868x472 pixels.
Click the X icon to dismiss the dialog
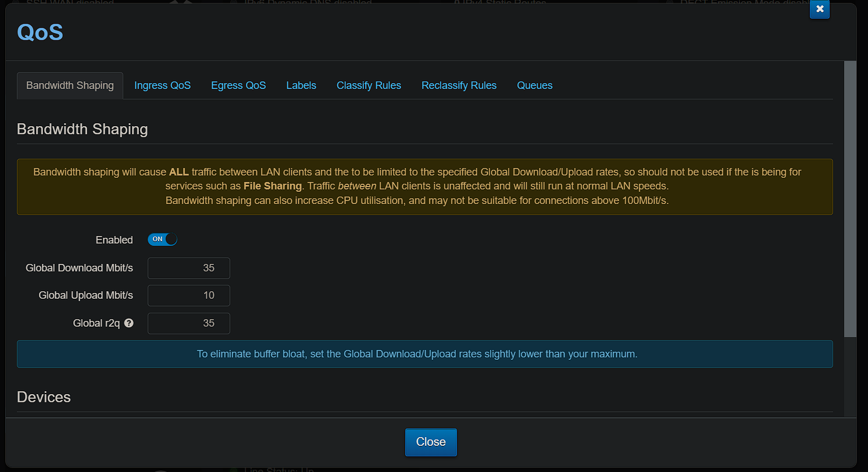pos(820,9)
